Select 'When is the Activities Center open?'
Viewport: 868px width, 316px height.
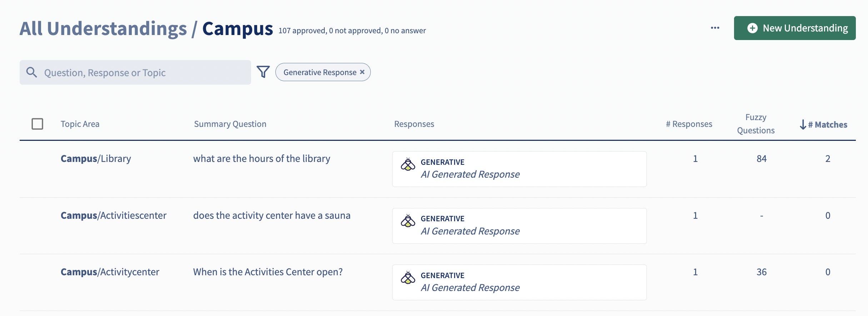pos(268,272)
